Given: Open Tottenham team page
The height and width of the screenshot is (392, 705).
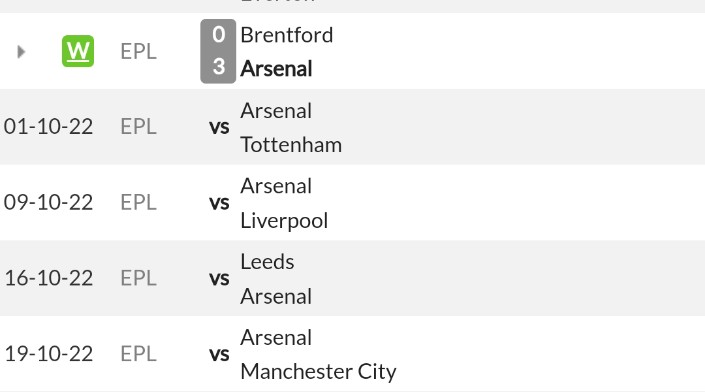Looking at the screenshot, I should [x=291, y=145].
